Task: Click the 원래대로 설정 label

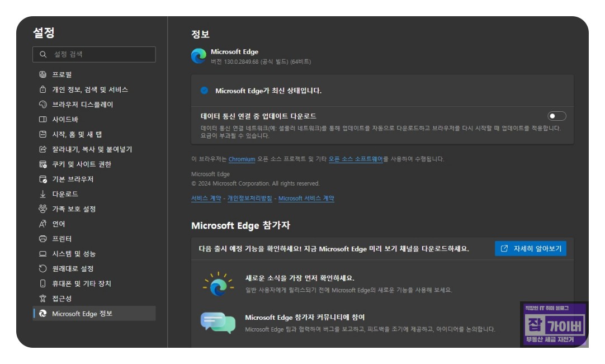Action: [x=73, y=268]
